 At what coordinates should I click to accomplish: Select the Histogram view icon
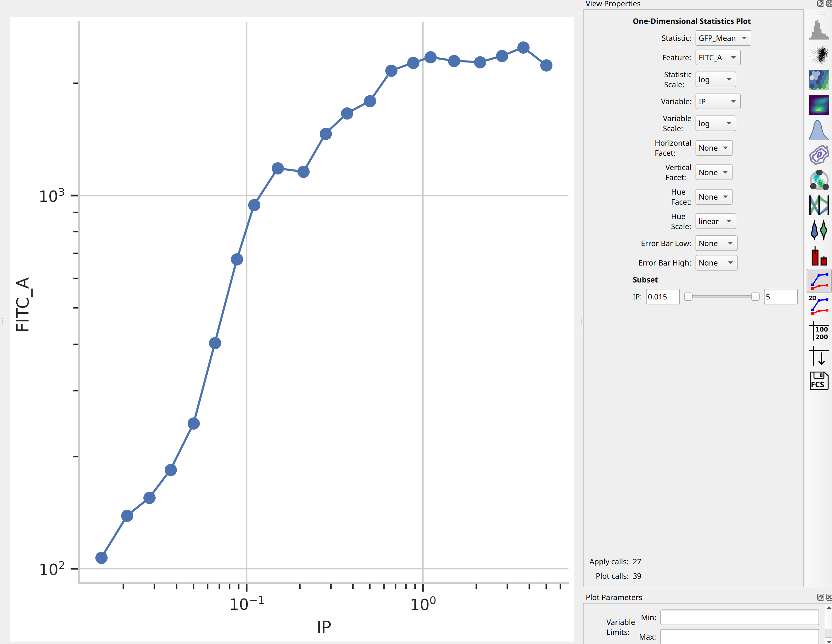pyautogui.click(x=819, y=30)
